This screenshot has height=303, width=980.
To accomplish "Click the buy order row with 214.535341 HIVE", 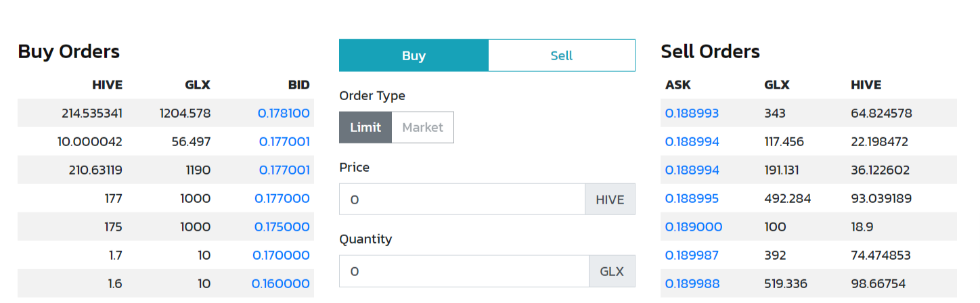I will click(166, 113).
